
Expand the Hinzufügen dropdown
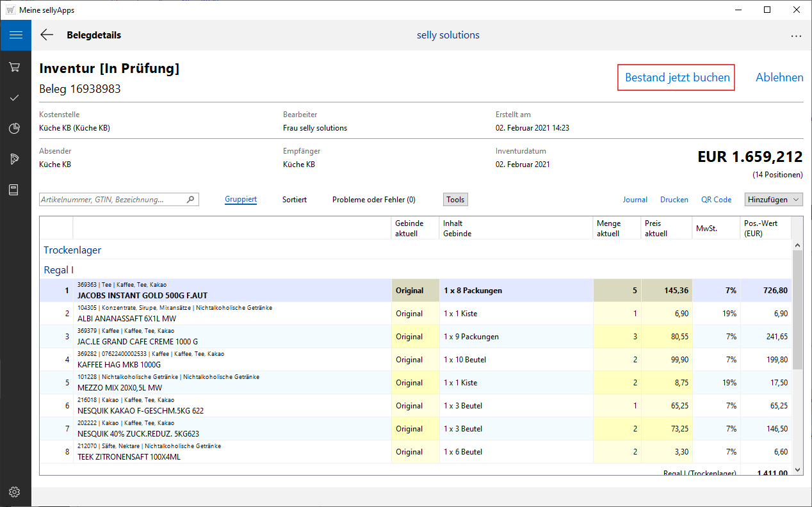(x=774, y=200)
